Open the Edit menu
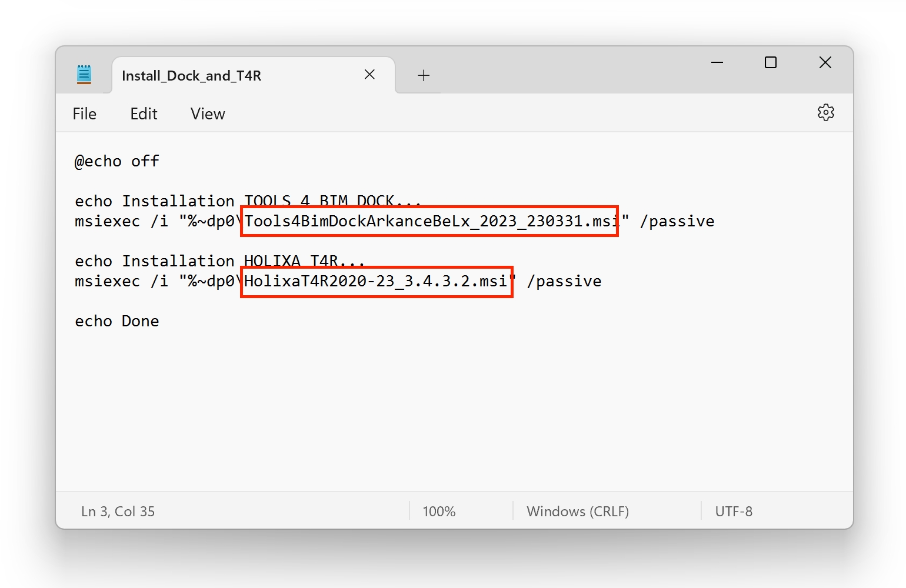The width and height of the screenshot is (906, 588). (144, 114)
